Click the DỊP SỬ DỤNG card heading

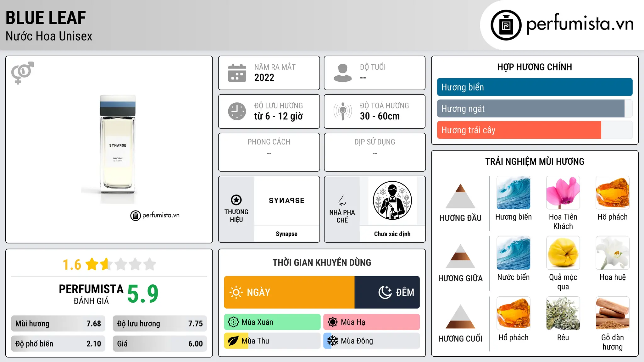[375, 142]
